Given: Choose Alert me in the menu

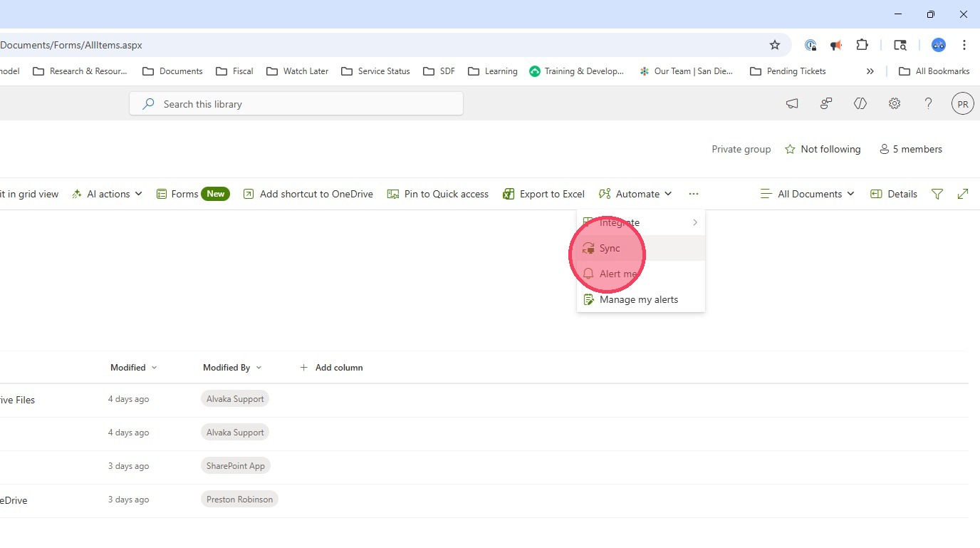Looking at the screenshot, I should click(x=641, y=274).
